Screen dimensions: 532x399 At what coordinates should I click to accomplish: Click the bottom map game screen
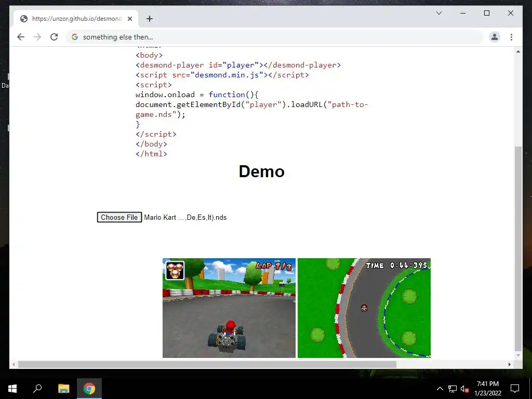pyautogui.click(x=364, y=308)
